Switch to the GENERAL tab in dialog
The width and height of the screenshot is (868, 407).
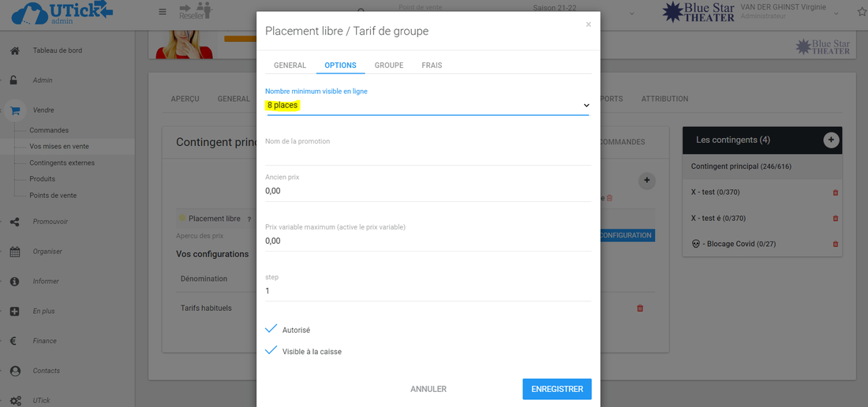pyautogui.click(x=290, y=65)
